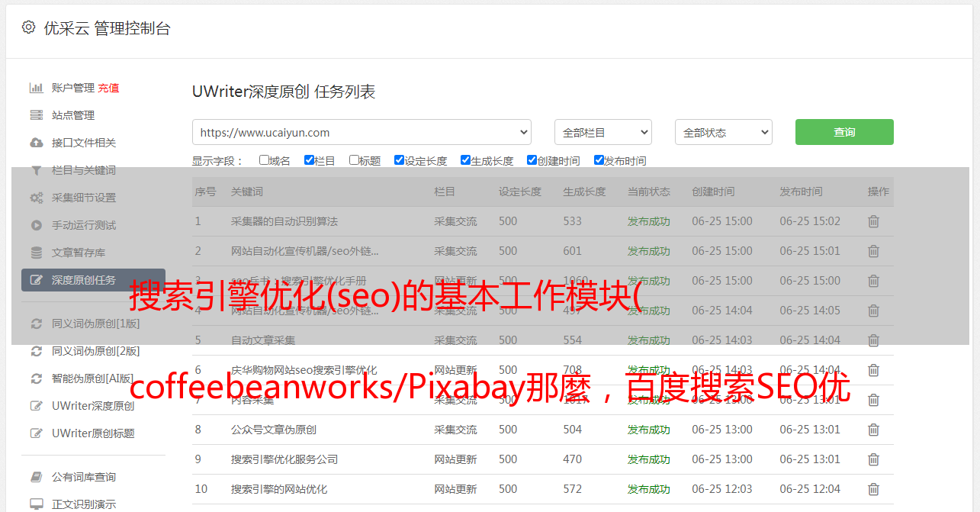Click the UWriter深度原创 edit icon
This screenshot has width=980, height=512.
coord(36,406)
